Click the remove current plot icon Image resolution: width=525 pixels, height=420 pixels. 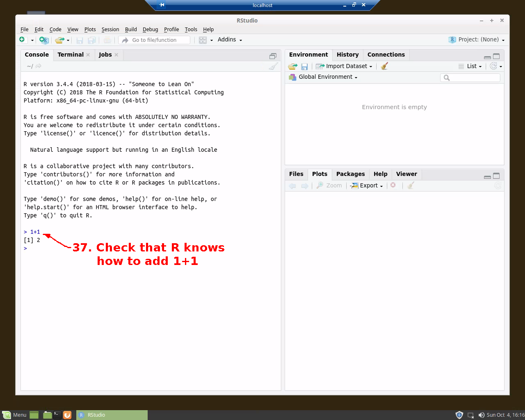[x=393, y=185]
